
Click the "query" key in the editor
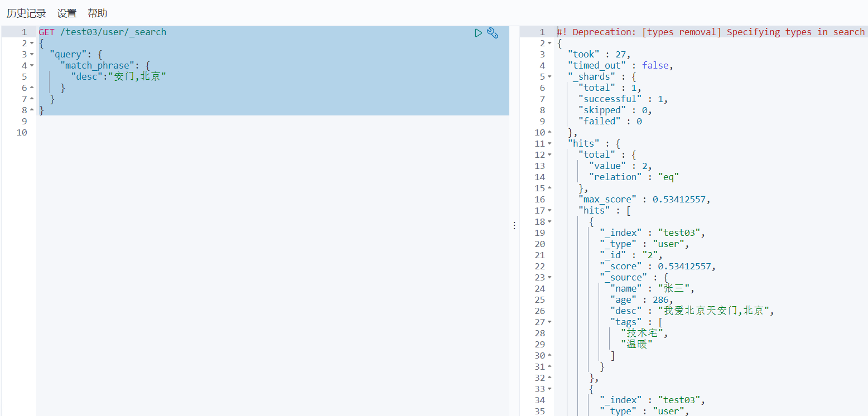click(x=67, y=55)
